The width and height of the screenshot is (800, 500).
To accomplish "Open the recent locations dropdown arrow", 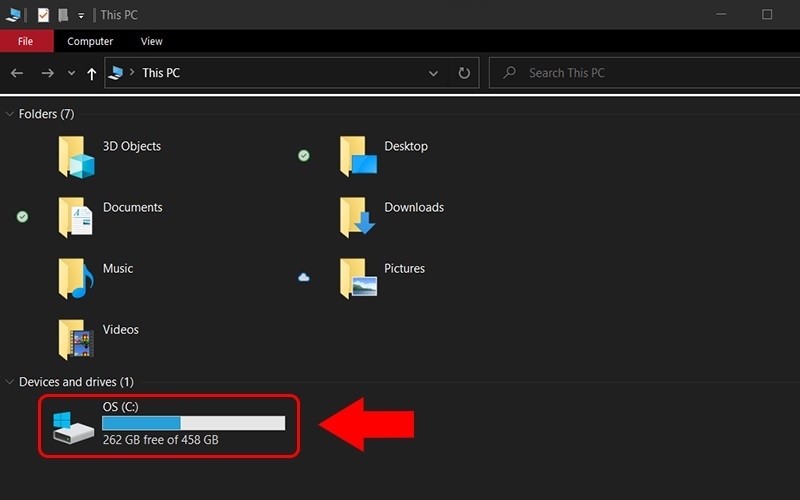I will pos(71,73).
